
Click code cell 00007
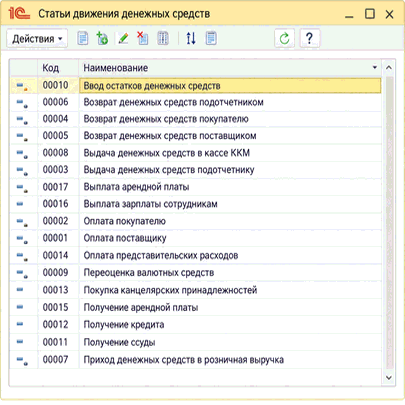(x=58, y=360)
